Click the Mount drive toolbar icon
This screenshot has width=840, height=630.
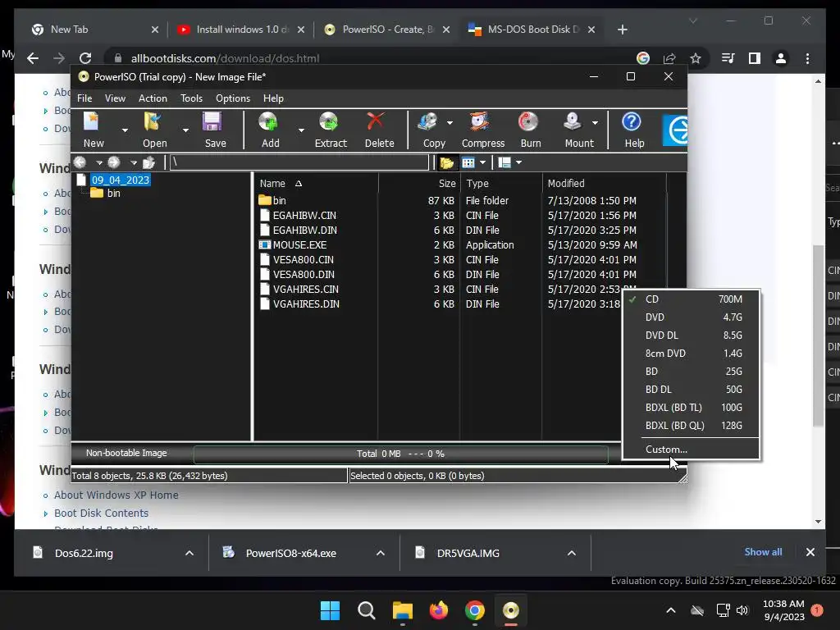pos(572,122)
